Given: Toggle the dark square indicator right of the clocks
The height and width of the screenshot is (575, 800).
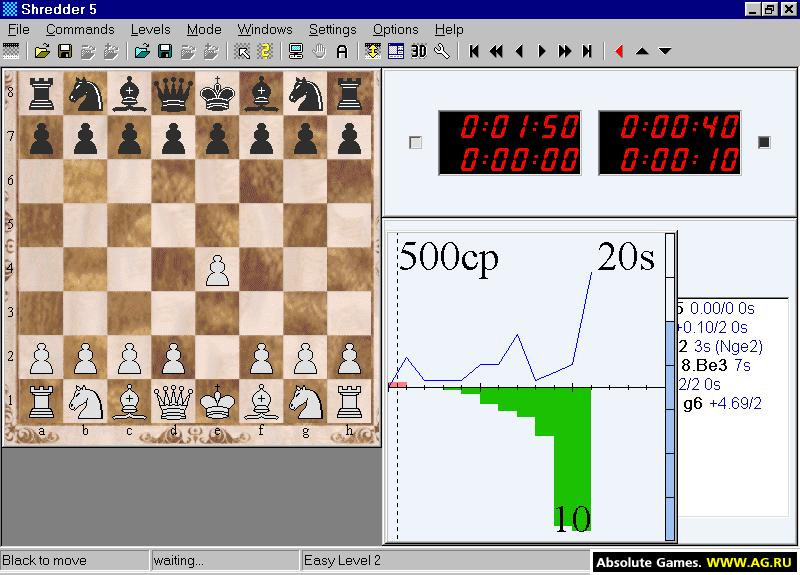Looking at the screenshot, I should pyautogui.click(x=764, y=142).
